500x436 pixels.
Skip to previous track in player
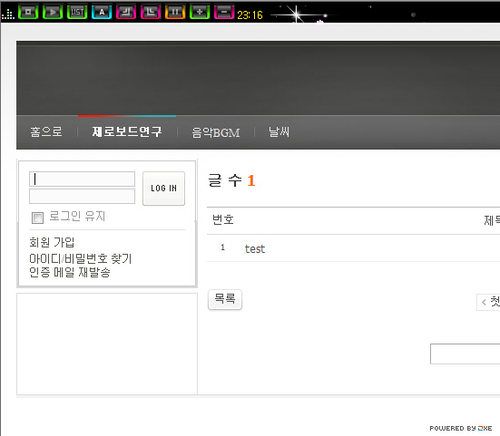point(126,13)
